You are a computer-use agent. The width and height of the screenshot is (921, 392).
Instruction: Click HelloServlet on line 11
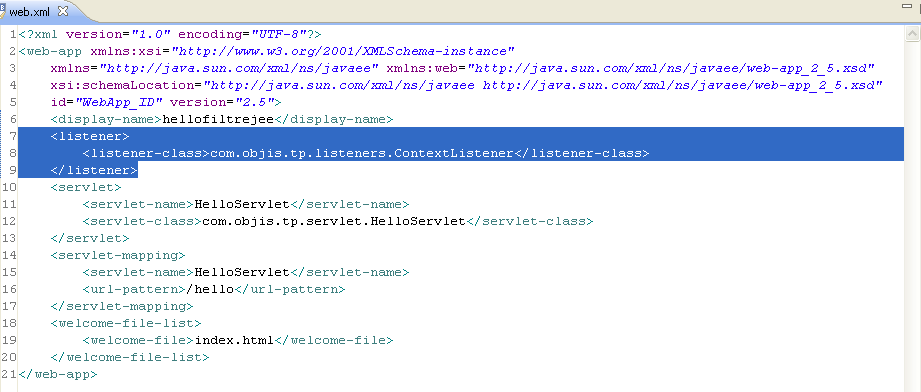click(242, 205)
